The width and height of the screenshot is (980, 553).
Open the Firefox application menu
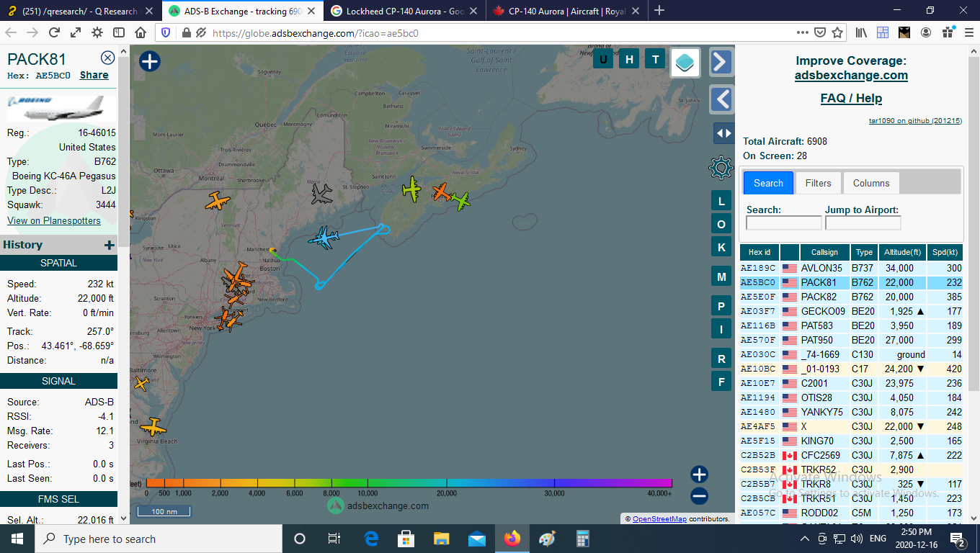pos(968,32)
